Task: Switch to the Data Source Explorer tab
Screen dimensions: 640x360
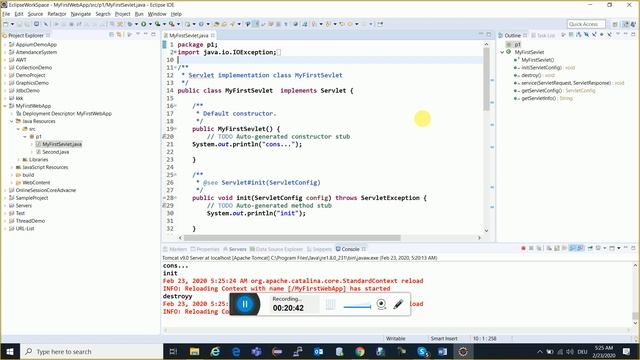Action: pyautogui.click(x=276, y=249)
